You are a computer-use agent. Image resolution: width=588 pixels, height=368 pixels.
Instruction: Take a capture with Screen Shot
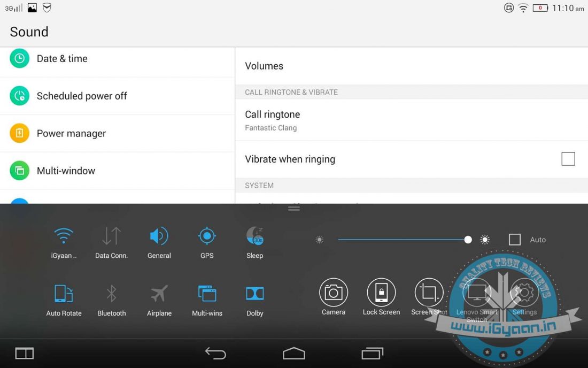coord(429,293)
